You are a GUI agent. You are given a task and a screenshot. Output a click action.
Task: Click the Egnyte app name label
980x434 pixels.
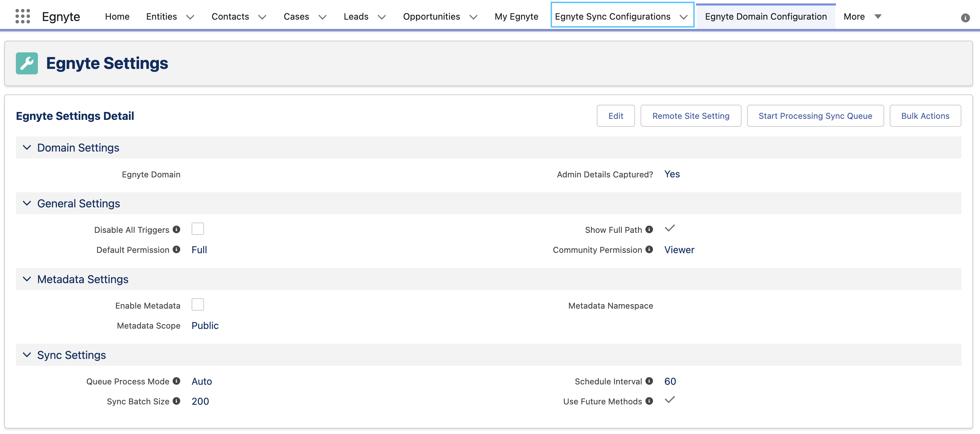(x=61, y=17)
